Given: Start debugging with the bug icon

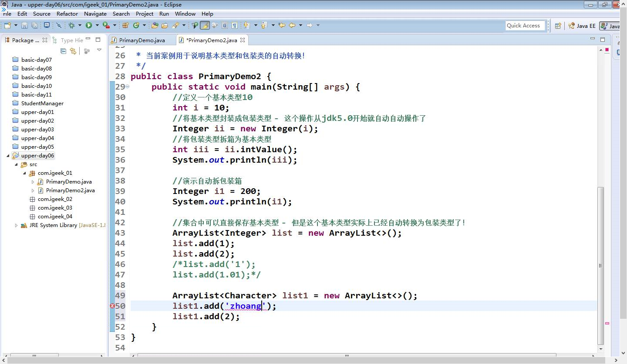Looking at the screenshot, I should coord(71,25).
